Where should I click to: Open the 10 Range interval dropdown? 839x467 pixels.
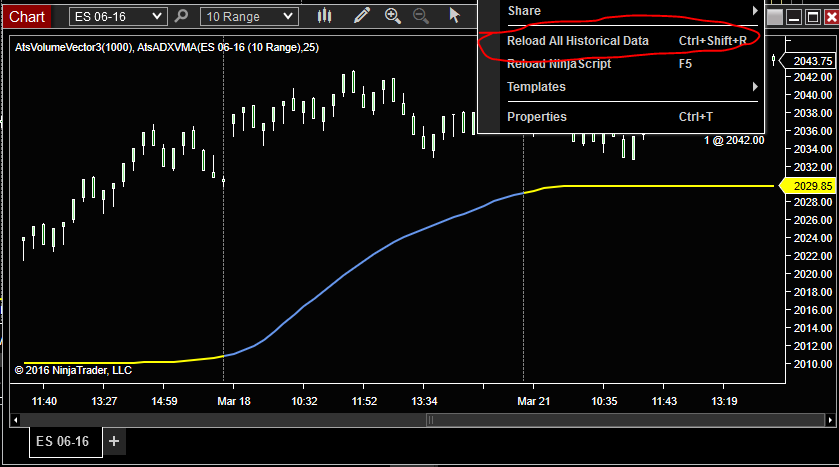coord(249,17)
